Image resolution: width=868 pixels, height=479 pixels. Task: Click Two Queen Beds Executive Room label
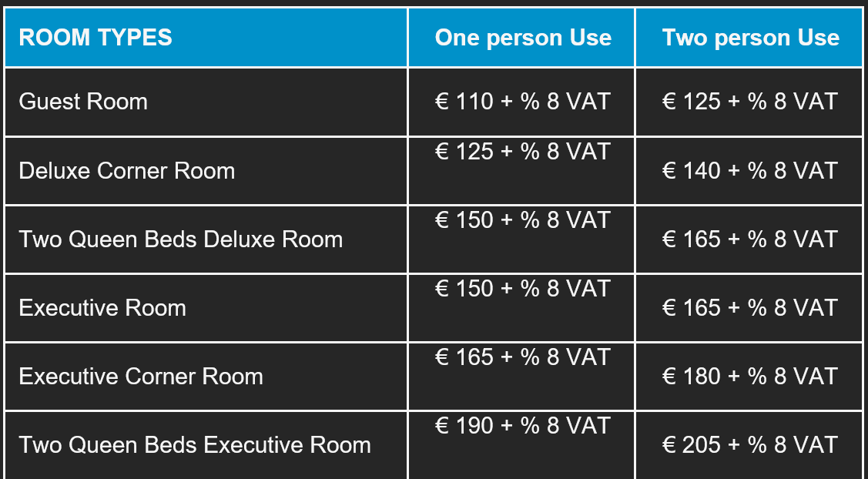point(195,445)
